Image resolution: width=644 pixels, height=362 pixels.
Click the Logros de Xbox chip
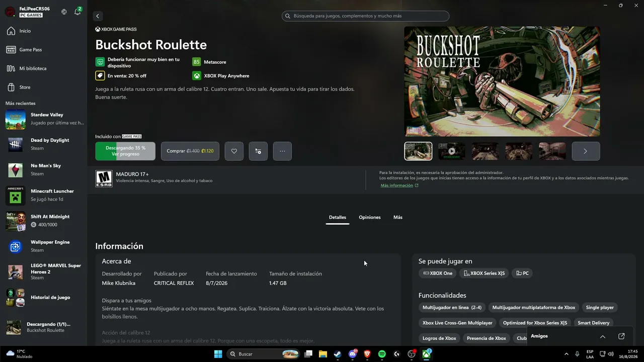pyautogui.click(x=439, y=338)
